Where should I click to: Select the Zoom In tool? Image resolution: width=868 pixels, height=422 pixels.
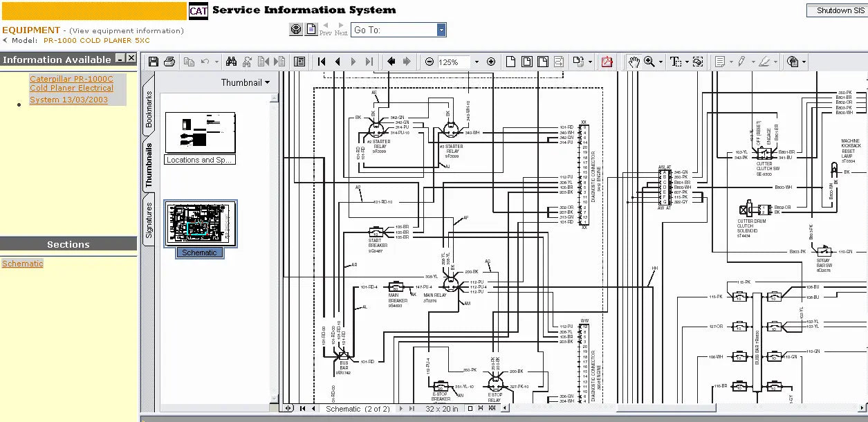(x=649, y=62)
